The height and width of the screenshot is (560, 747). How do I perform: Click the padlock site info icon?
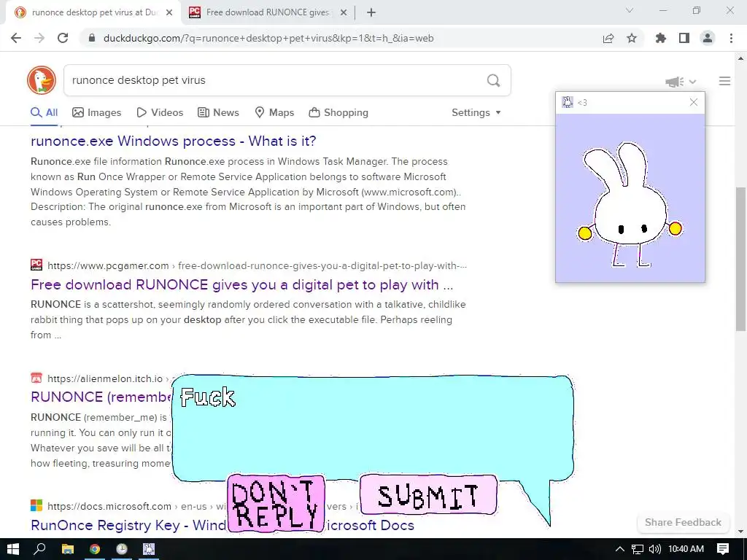point(92,38)
